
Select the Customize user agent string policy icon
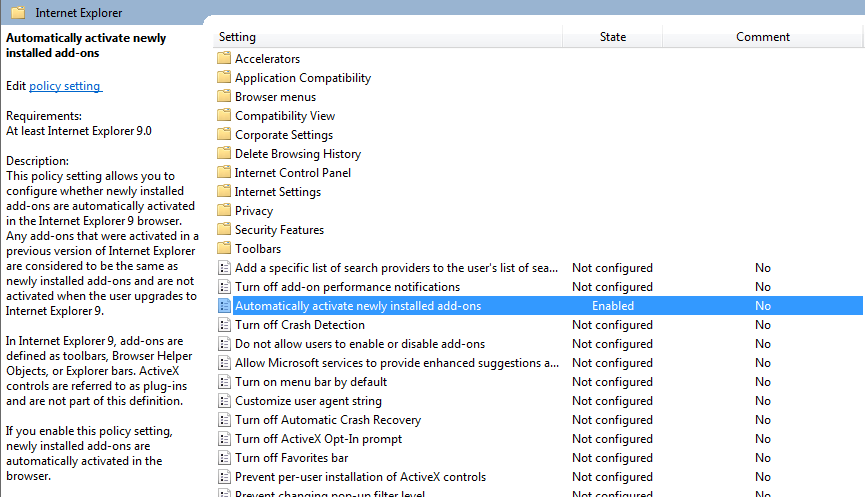point(224,401)
